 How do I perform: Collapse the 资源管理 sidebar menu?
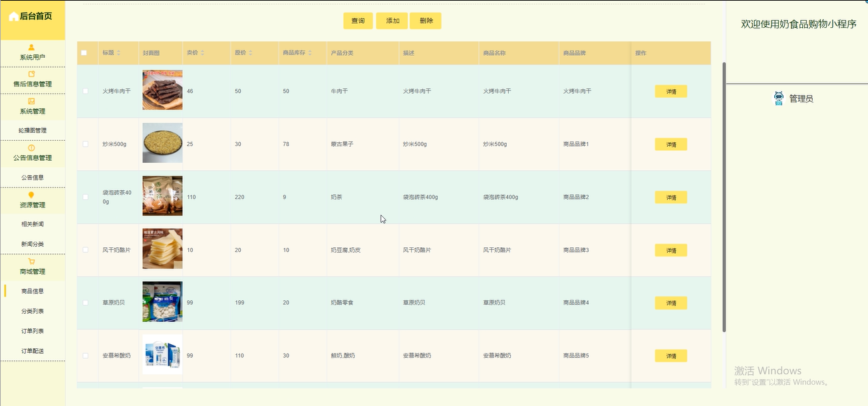coord(33,201)
